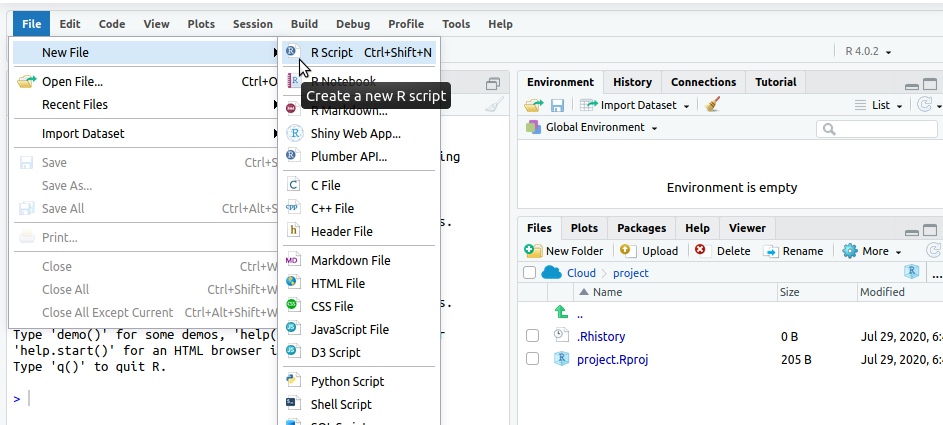Image resolution: width=943 pixels, height=425 pixels.
Task: Open the project.Rproj file link
Action: pos(612,359)
